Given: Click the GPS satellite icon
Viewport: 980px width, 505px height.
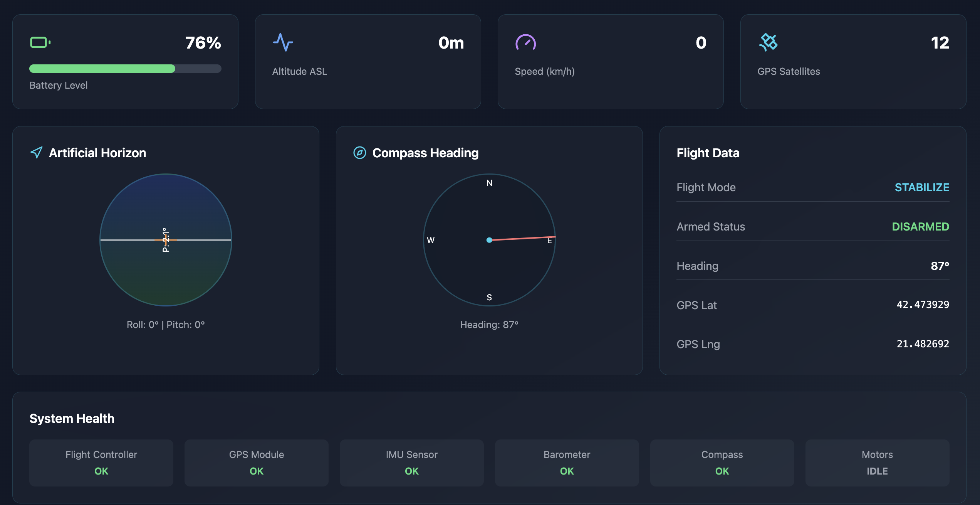Looking at the screenshot, I should [769, 42].
